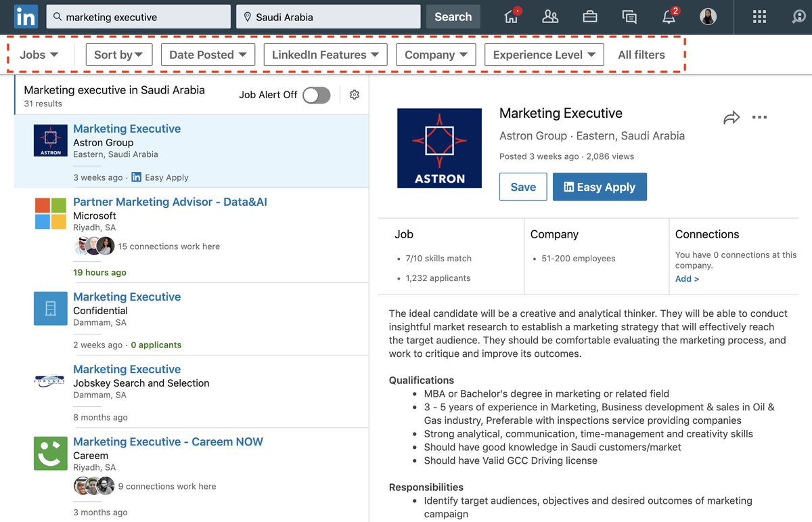This screenshot has width=812, height=522.
Task: Click the Search button
Action: 453,17
